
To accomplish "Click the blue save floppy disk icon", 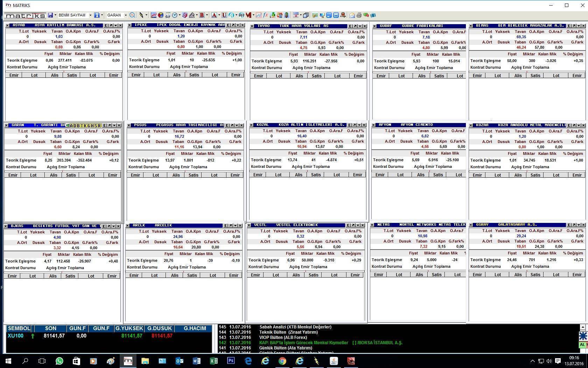I will (x=50, y=15).
